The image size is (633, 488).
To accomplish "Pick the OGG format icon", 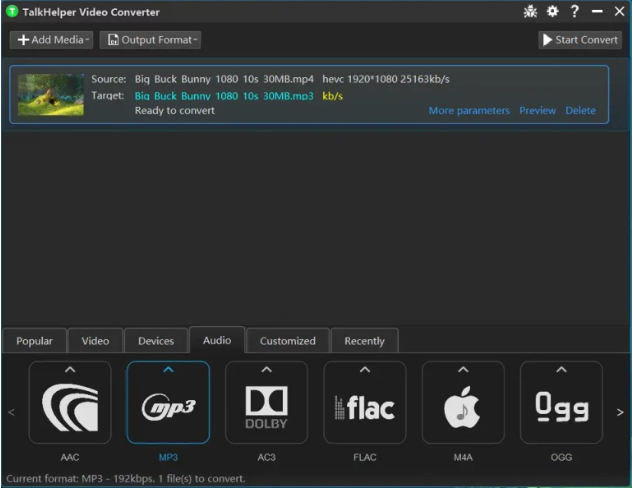I will (x=561, y=403).
